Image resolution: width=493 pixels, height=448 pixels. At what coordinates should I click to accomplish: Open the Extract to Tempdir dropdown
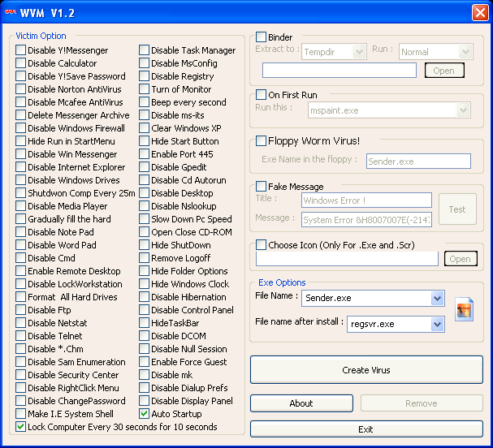[359, 52]
